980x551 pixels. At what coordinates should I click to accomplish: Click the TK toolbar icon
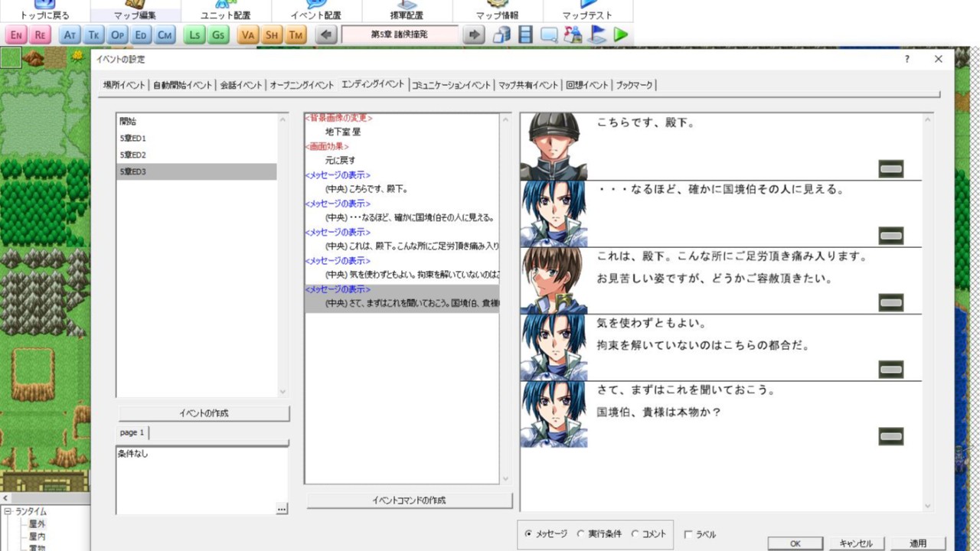tap(93, 35)
